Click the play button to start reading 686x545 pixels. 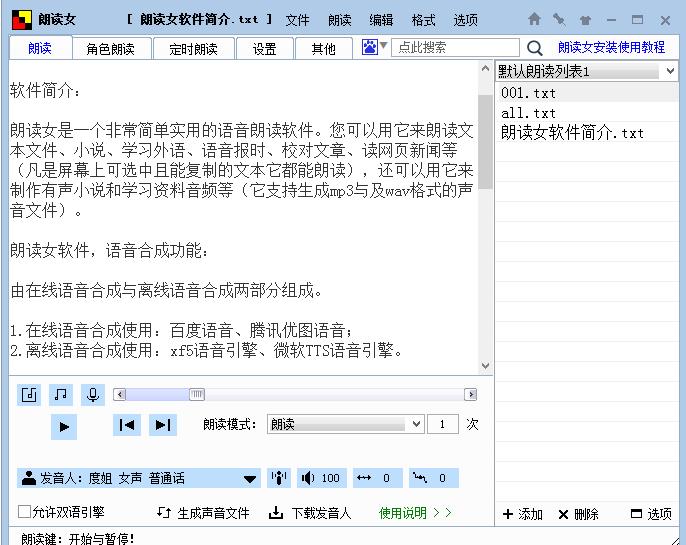click(x=63, y=426)
